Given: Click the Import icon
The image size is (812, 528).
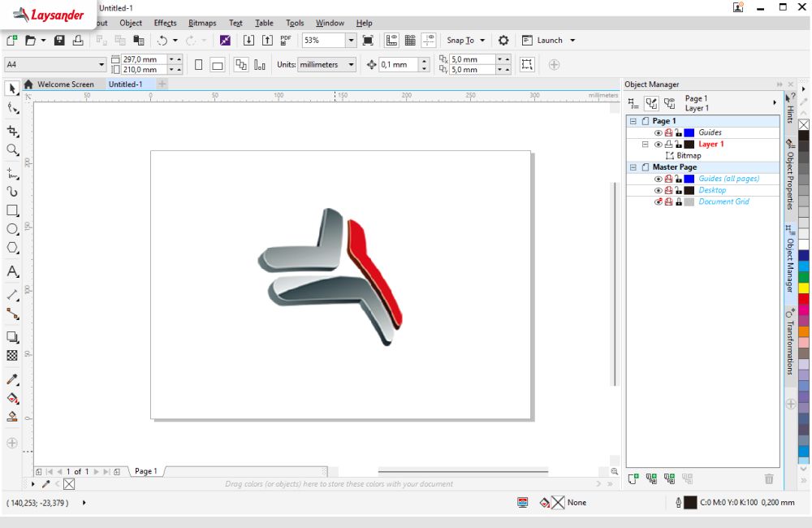Looking at the screenshot, I should coord(248,41).
